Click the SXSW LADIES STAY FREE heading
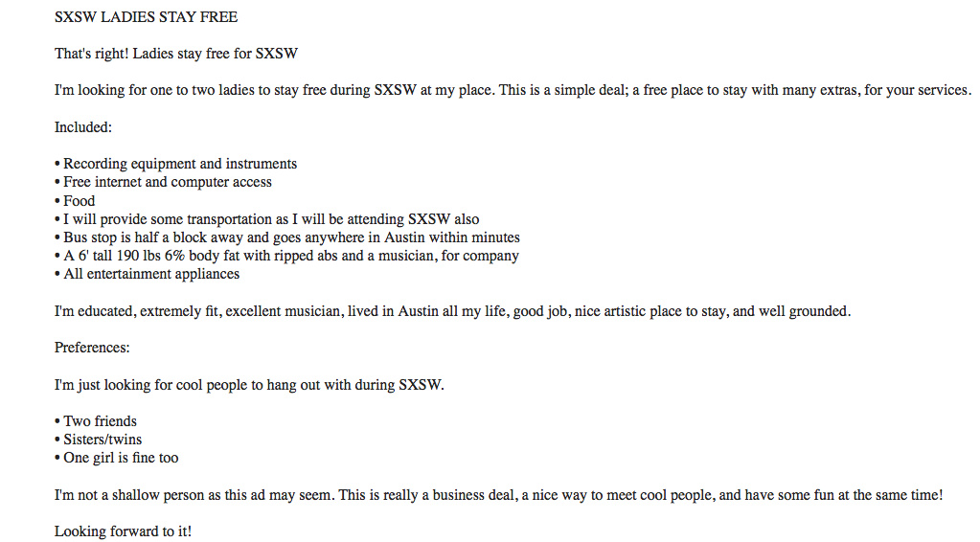The image size is (980, 542). (146, 17)
